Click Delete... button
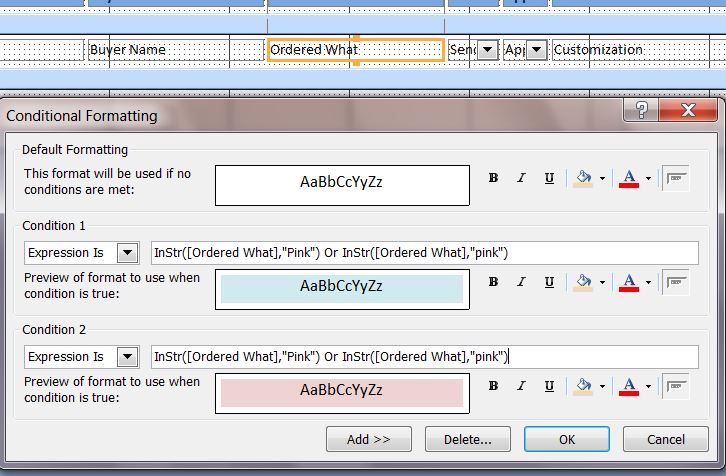Image resolution: width=726 pixels, height=476 pixels. pyautogui.click(x=468, y=439)
